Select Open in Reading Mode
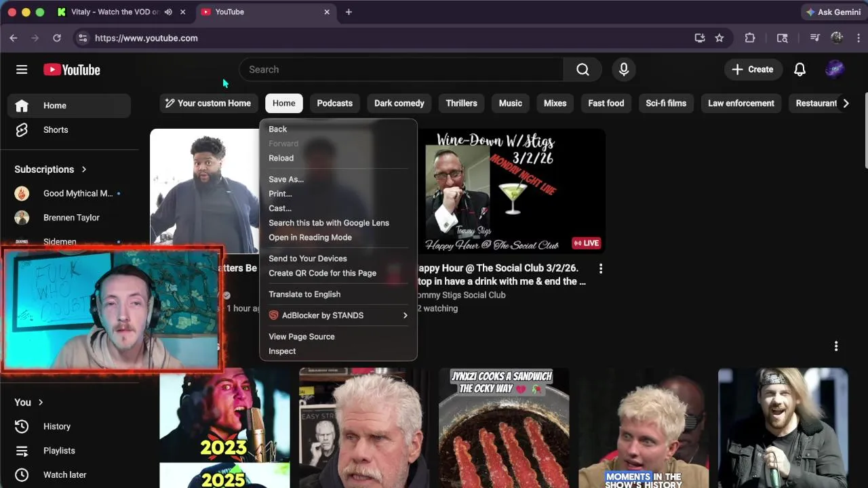The image size is (868, 488). pyautogui.click(x=338, y=237)
